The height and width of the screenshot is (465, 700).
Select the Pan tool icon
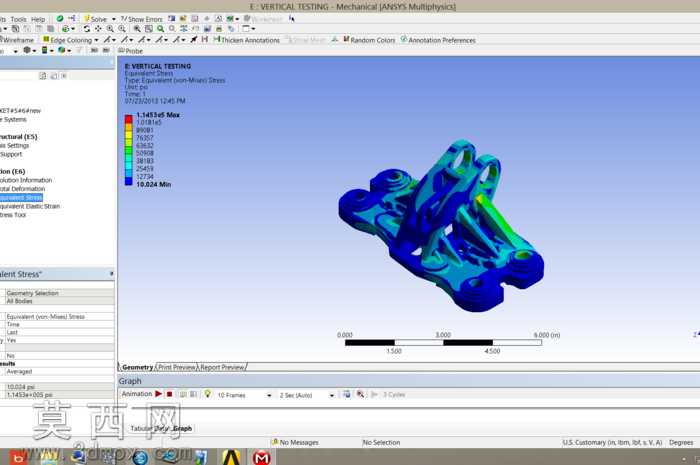coord(98,29)
